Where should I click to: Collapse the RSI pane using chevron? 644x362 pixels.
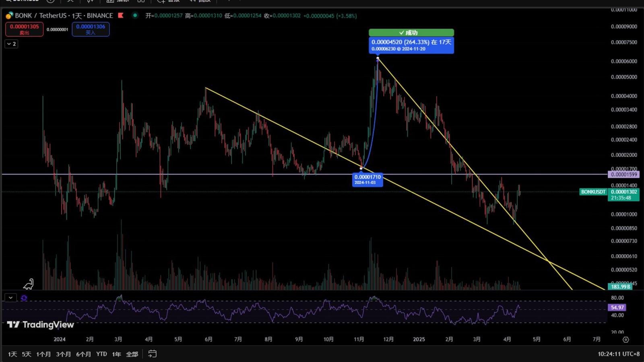[x=10, y=298]
